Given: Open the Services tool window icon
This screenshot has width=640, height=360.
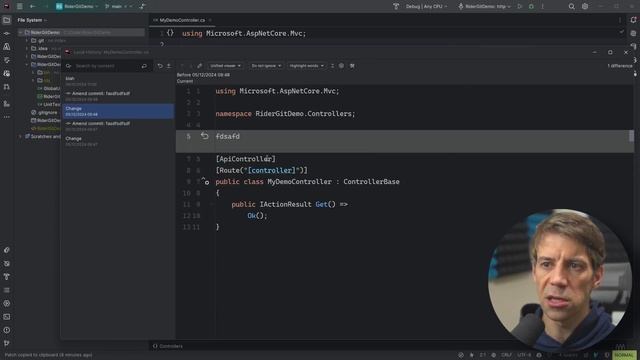Looking at the screenshot, I should [x=7, y=303].
